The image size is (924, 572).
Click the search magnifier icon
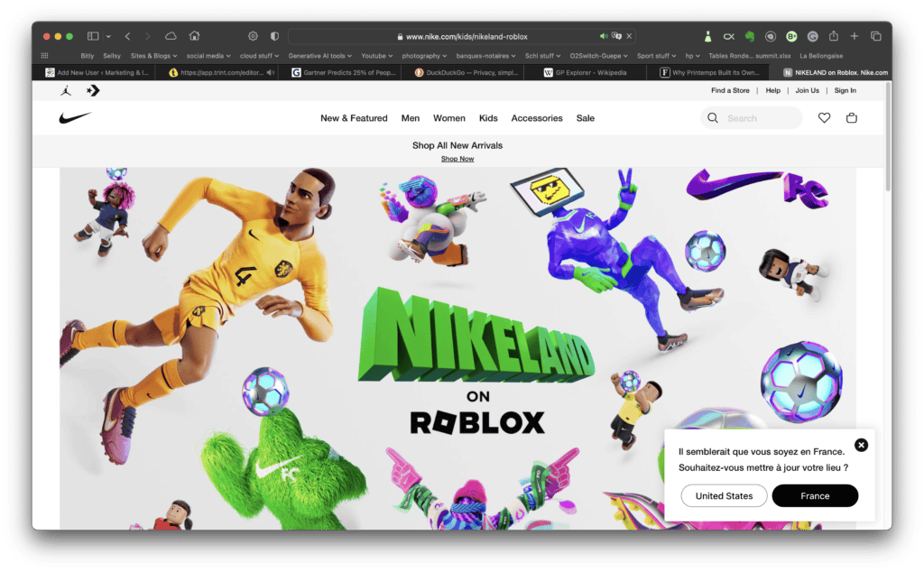[713, 118]
